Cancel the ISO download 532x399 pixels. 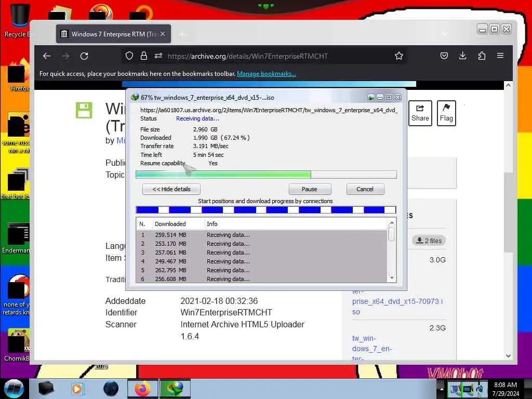pos(365,189)
